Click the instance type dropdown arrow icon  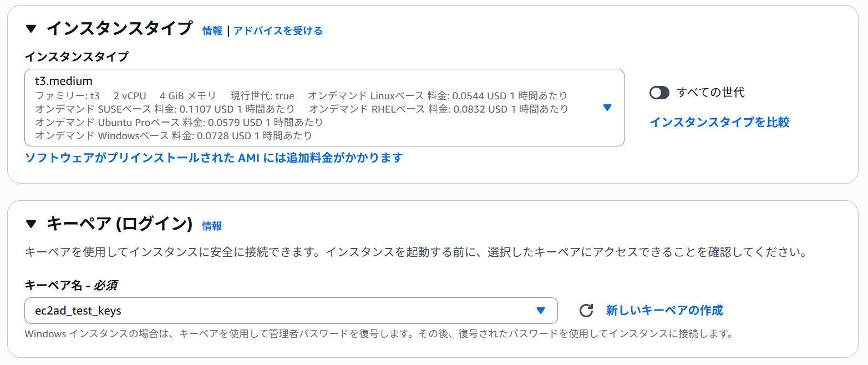607,108
